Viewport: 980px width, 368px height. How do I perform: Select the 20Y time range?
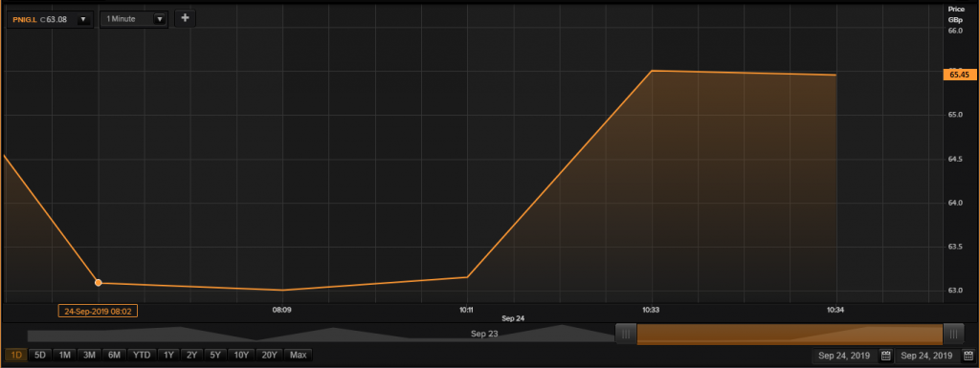[269, 356]
